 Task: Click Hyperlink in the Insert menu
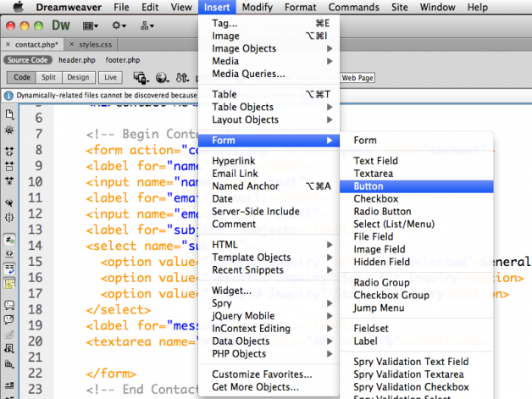(x=269, y=161)
